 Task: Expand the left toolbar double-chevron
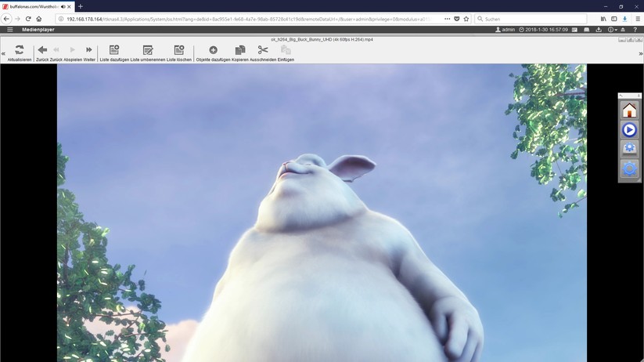click(x=3, y=53)
